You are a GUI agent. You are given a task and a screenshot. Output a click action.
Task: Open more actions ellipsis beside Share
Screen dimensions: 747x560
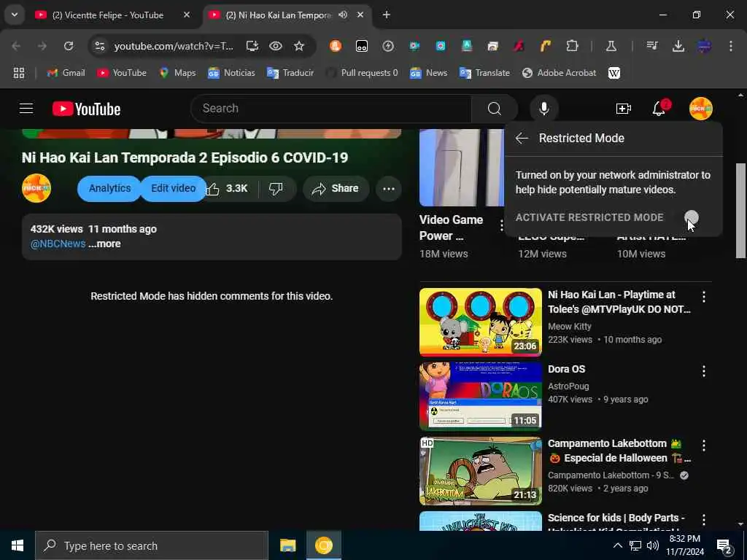point(389,189)
